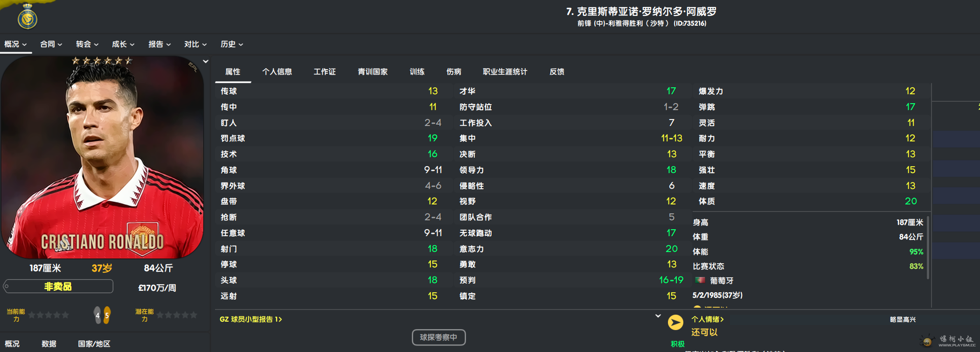Click the current ability star rating
This screenshot has height=352, width=980.
tap(49, 315)
